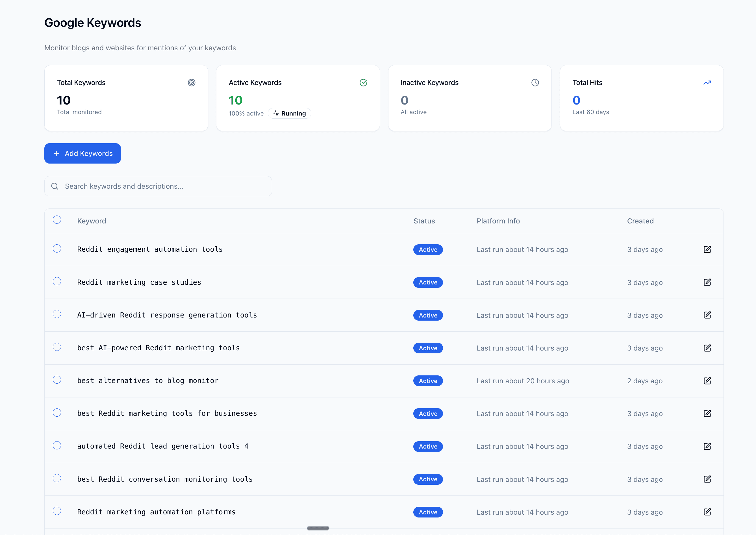
Task: Click the target icon on Total Keywords card
Action: 192,83
